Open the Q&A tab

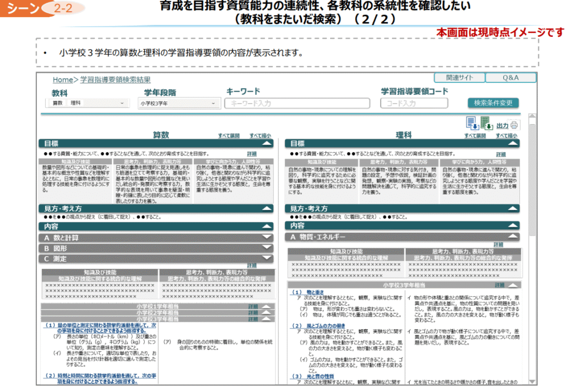(510, 78)
